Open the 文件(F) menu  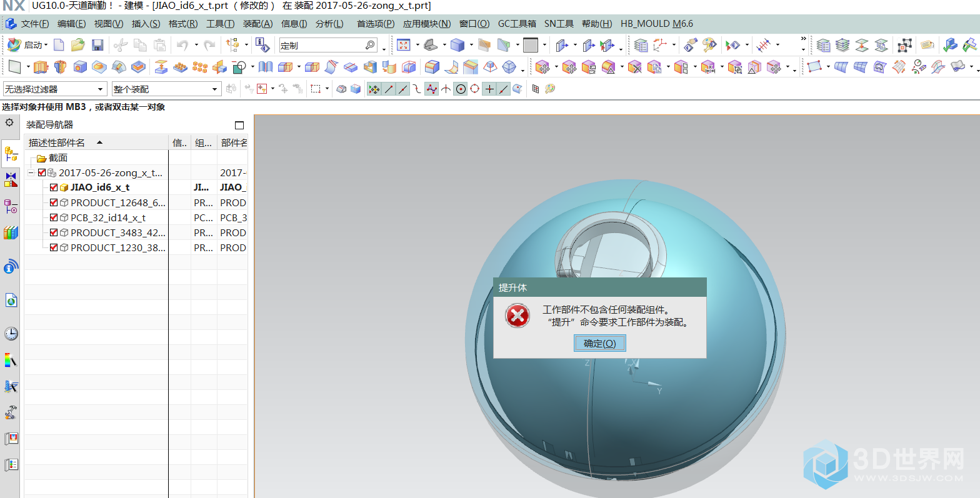click(35, 24)
